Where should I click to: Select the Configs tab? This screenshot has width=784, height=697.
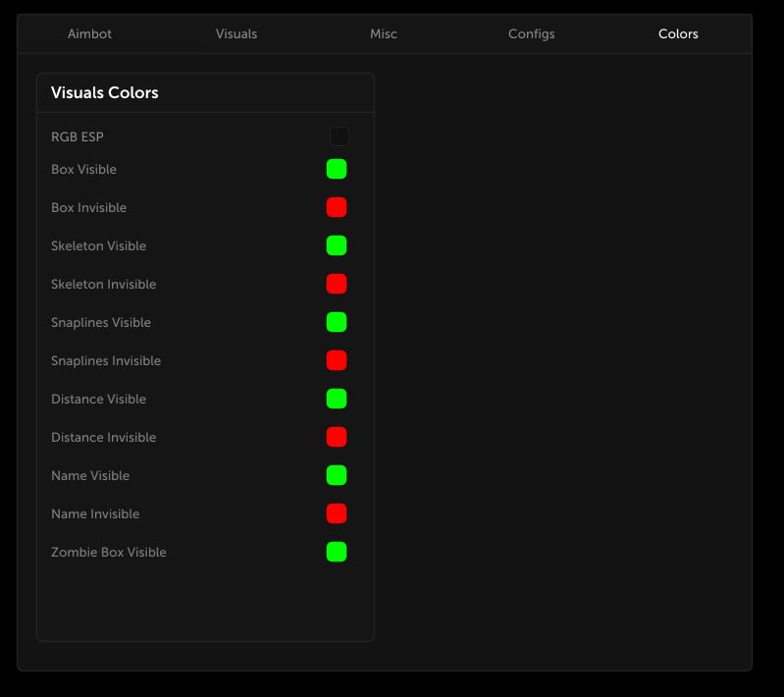tap(531, 34)
